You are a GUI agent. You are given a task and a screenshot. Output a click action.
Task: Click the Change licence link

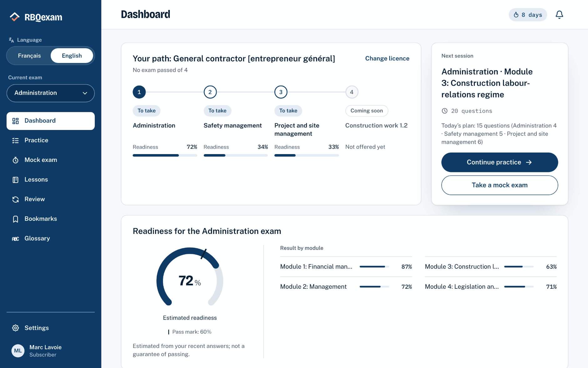pyautogui.click(x=387, y=59)
